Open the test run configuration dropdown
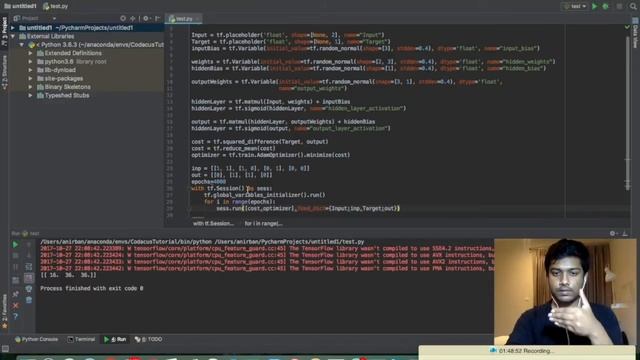Viewport: 640px width, 360px height. click(x=576, y=6)
